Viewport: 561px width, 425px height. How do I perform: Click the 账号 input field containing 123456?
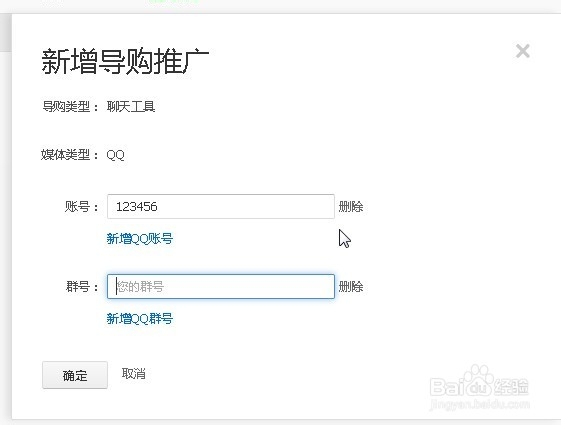click(x=221, y=206)
